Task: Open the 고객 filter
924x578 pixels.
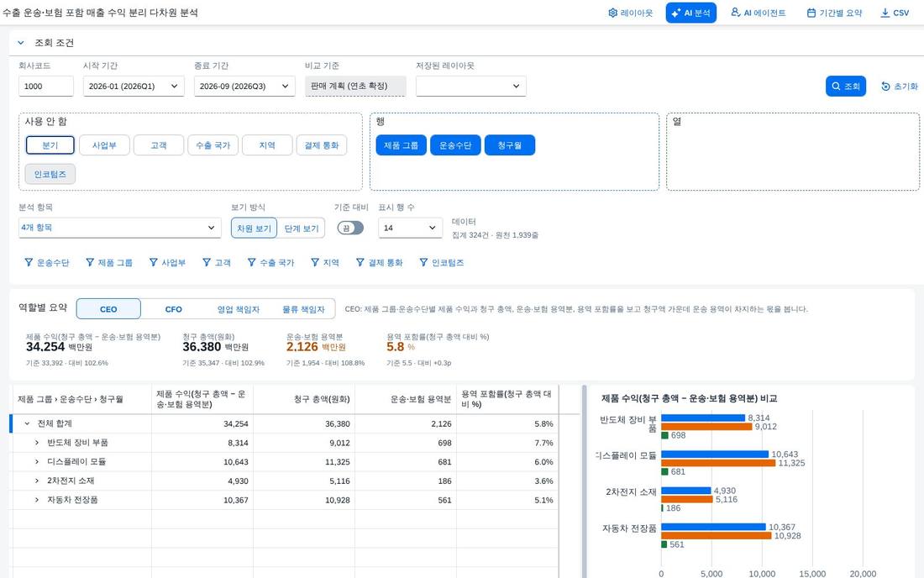Action: (216, 262)
